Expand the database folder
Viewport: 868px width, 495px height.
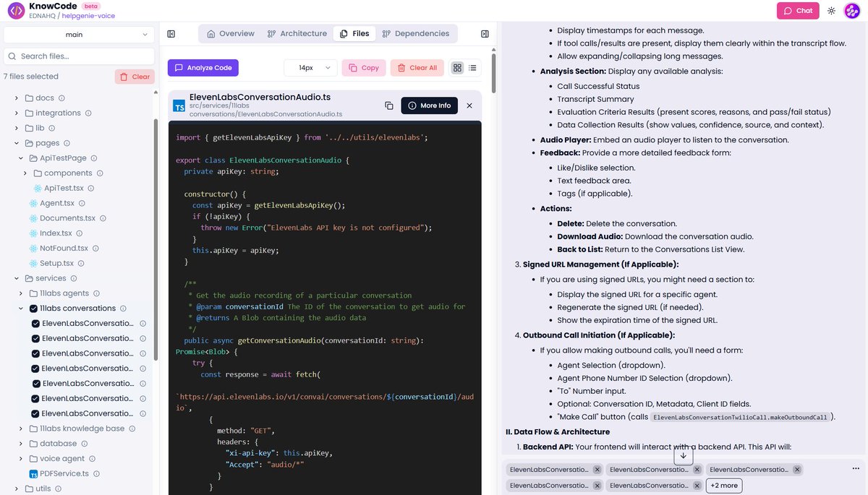pyautogui.click(x=22, y=444)
